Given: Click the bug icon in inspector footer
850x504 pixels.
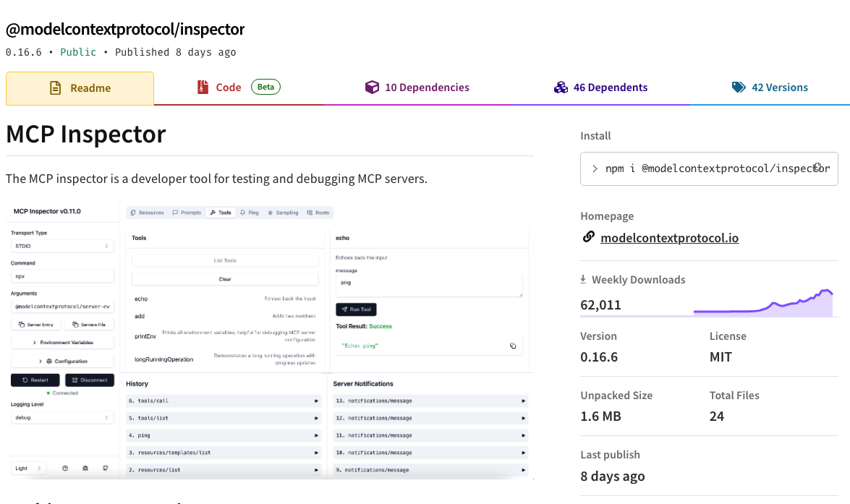Looking at the screenshot, I should 85,469.
